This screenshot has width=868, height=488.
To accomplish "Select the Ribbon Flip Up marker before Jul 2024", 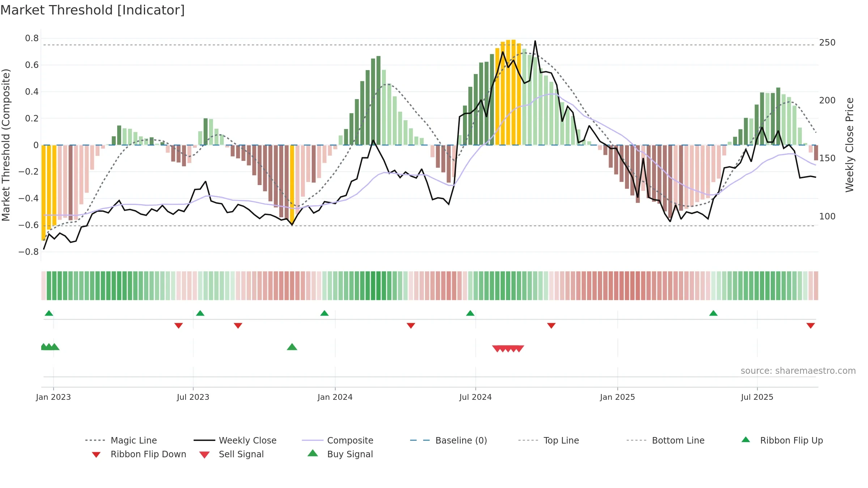I will coord(470,313).
